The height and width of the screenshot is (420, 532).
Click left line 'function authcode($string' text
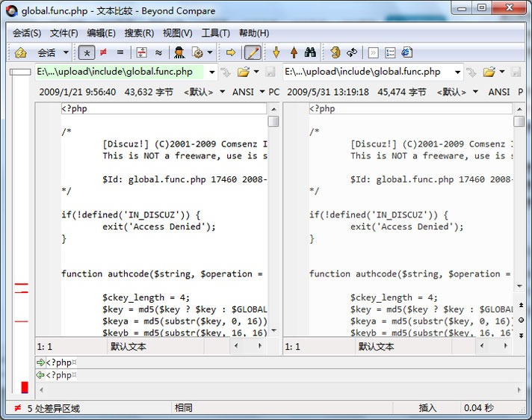(x=129, y=274)
